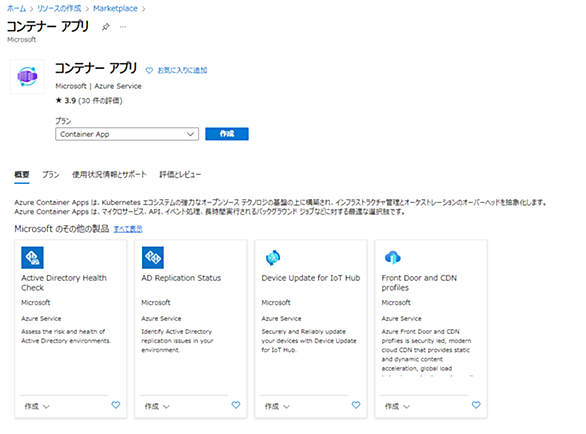The height and width of the screenshot is (434, 586).
Task: Click the お気に入りに追加 link
Action: point(182,70)
